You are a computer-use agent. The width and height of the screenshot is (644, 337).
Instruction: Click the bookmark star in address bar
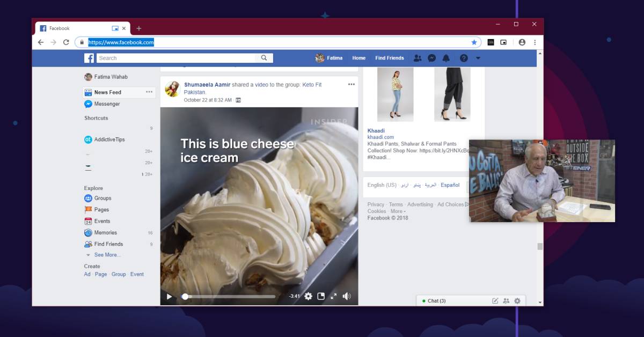(474, 42)
